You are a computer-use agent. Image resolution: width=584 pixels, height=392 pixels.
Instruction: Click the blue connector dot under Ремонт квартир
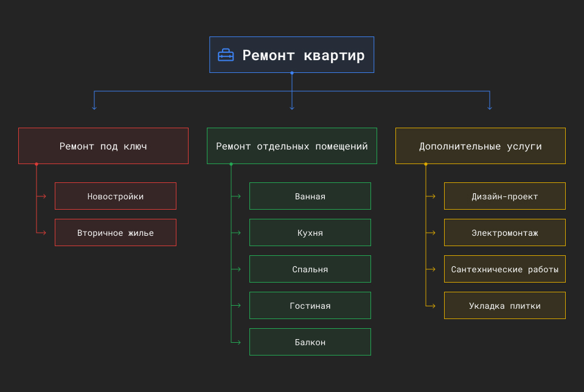[x=292, y=73]
